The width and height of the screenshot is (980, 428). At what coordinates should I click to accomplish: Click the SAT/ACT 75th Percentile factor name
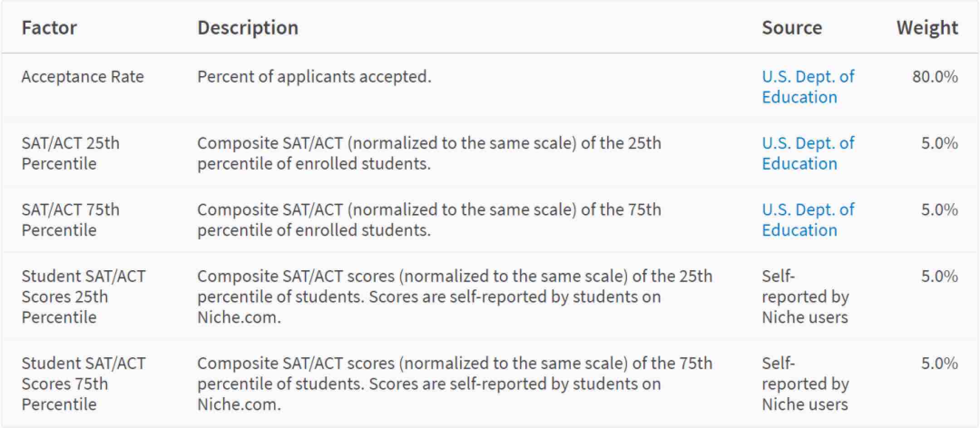pos(70,220)
